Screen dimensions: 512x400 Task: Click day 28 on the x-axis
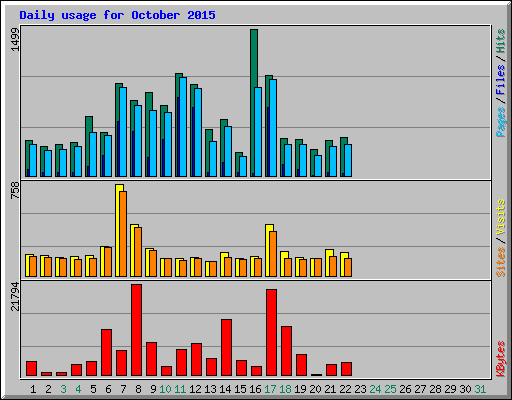[435, 389]
